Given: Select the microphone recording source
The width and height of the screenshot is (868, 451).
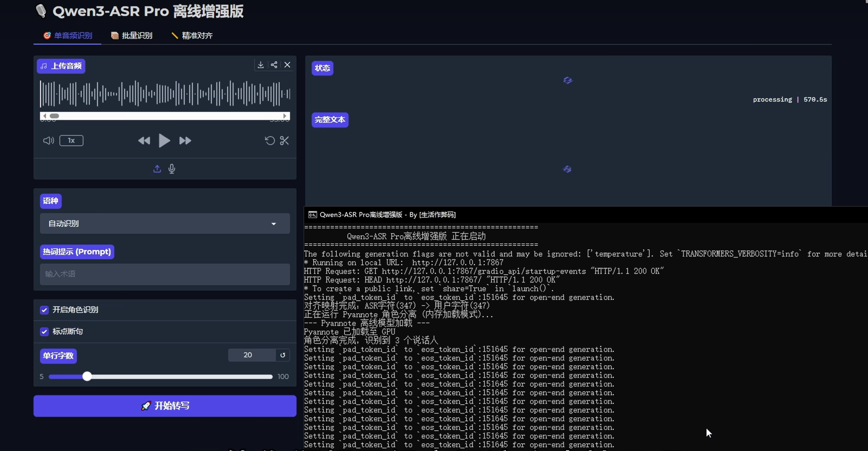Looking at the screenshot, I should tap(172, 169).
